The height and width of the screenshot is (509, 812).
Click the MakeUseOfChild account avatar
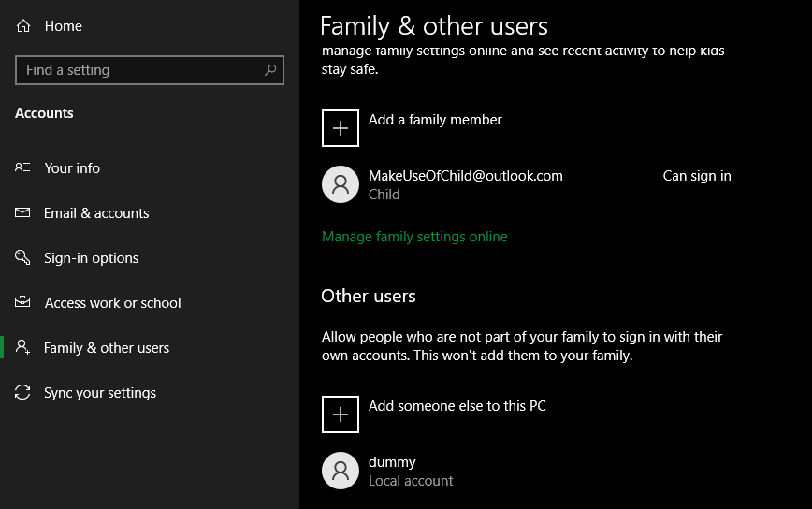(341, 184)
